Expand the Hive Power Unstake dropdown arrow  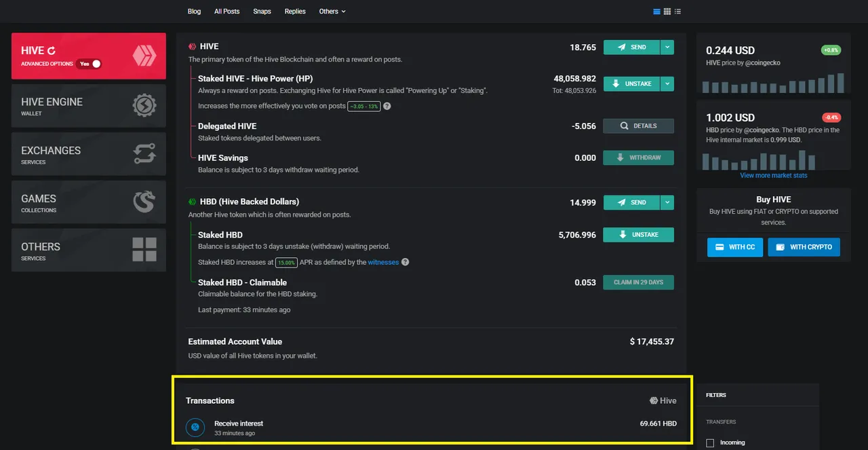pyautogui.click(x=667, y=83)
